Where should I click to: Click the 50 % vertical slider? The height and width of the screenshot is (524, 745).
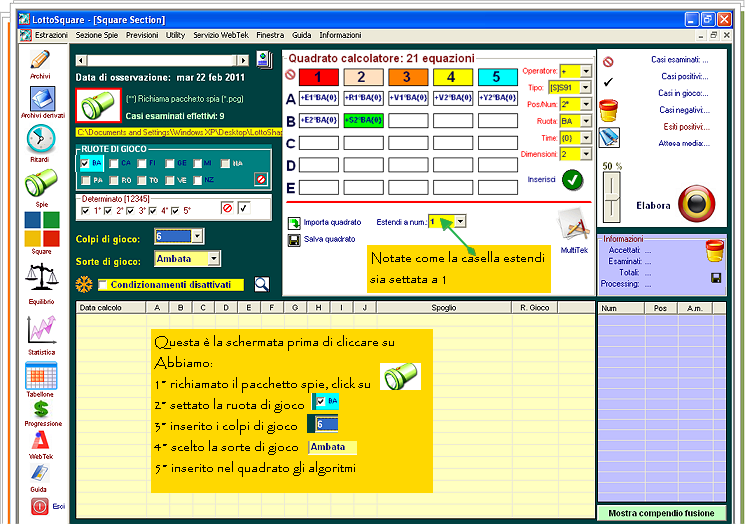[x=611, y=197]
